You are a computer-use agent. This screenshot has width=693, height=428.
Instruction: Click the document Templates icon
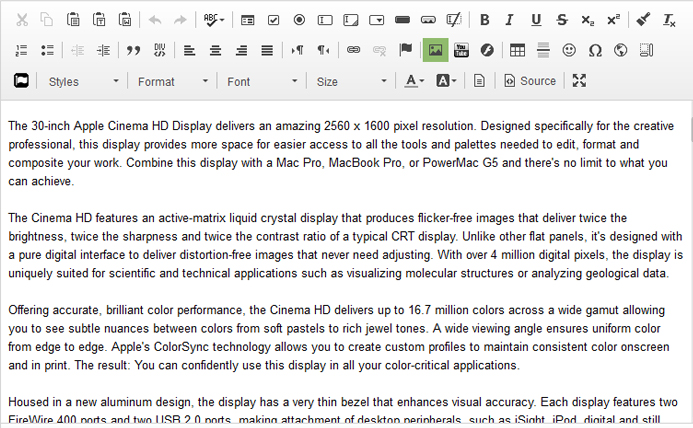[x=479, y=81]
